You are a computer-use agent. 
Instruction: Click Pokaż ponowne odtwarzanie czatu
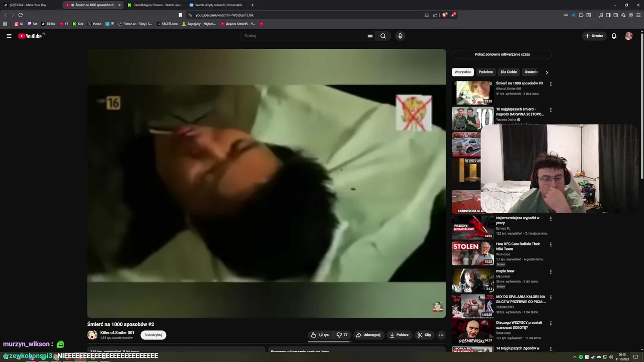pos(502,54)
